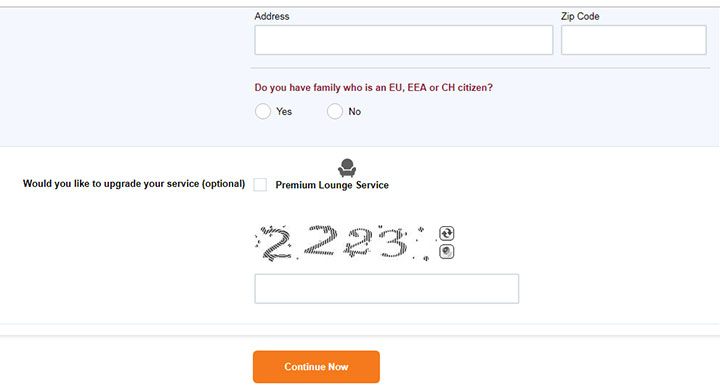Click the Zip Code field label
The image size is (720, 392).
point(580,16)
